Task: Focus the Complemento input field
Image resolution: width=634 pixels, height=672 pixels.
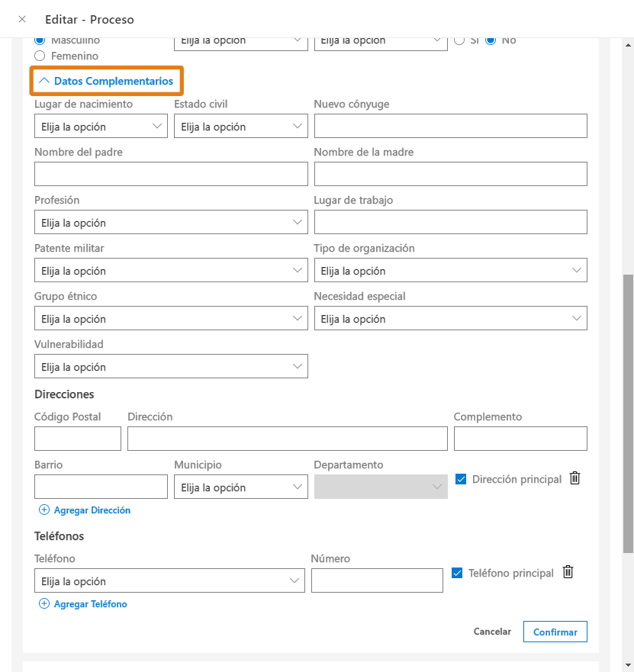Action: pos(520,439)
